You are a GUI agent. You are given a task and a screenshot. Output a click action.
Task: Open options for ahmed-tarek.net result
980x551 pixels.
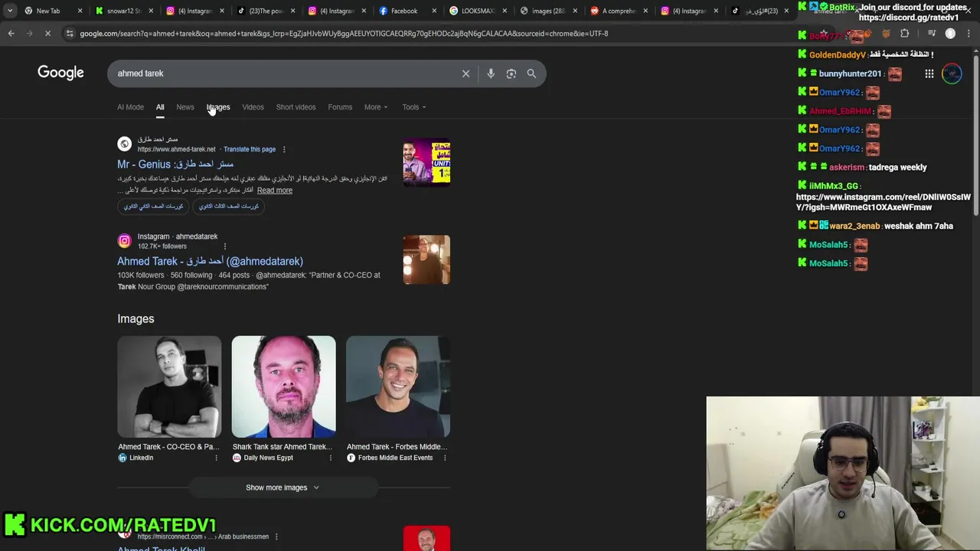click(284, 149)
